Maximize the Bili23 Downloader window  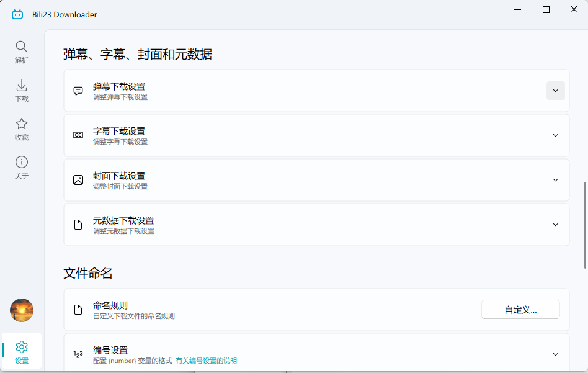pyautogui.click(x=546, y=10)
